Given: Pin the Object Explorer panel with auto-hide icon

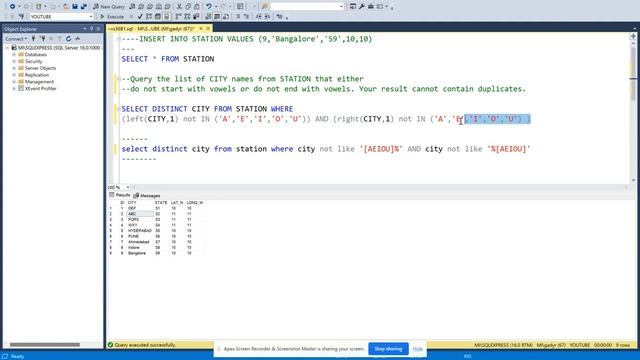Looking at the screenshot, I should 91,29.
